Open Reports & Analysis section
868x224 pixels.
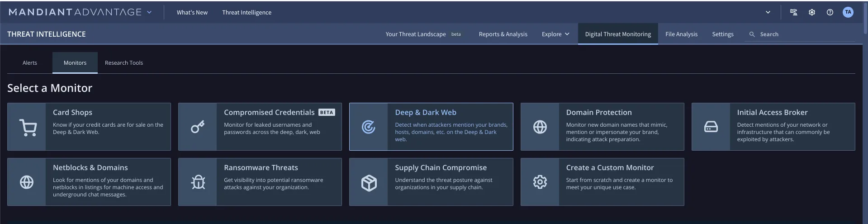point(503,34)
